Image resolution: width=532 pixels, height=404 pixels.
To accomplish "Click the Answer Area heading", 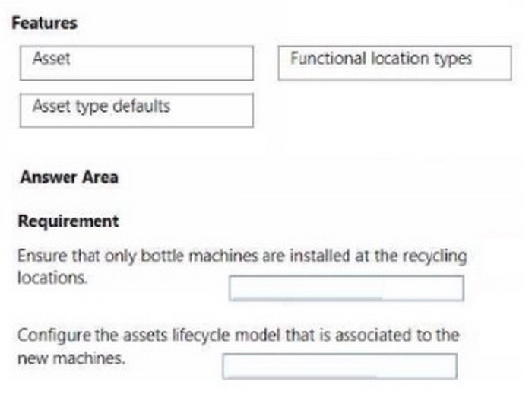I will pos(69,177).
